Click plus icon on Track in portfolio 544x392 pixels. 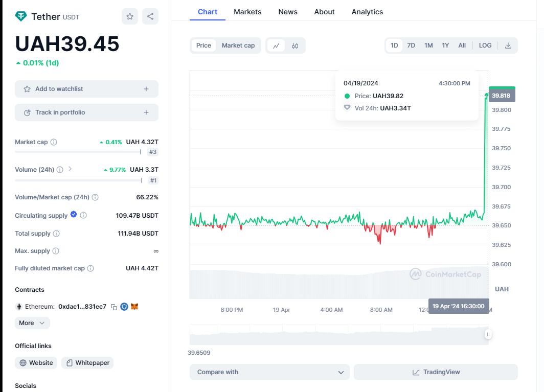coord(146,112)
